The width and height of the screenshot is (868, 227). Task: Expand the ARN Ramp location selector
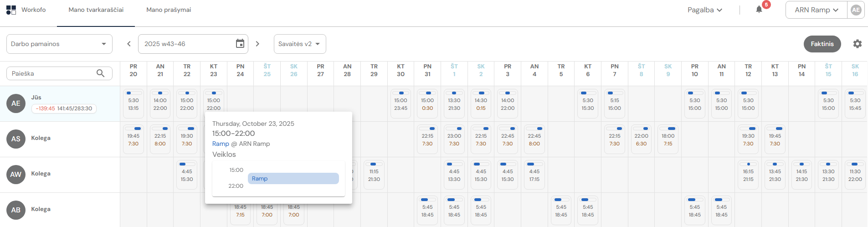pyautogui.click(x=816, y=10)
